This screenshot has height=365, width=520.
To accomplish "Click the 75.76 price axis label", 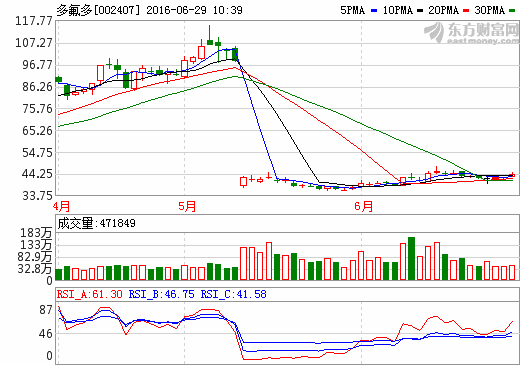I will click(37, 109).
